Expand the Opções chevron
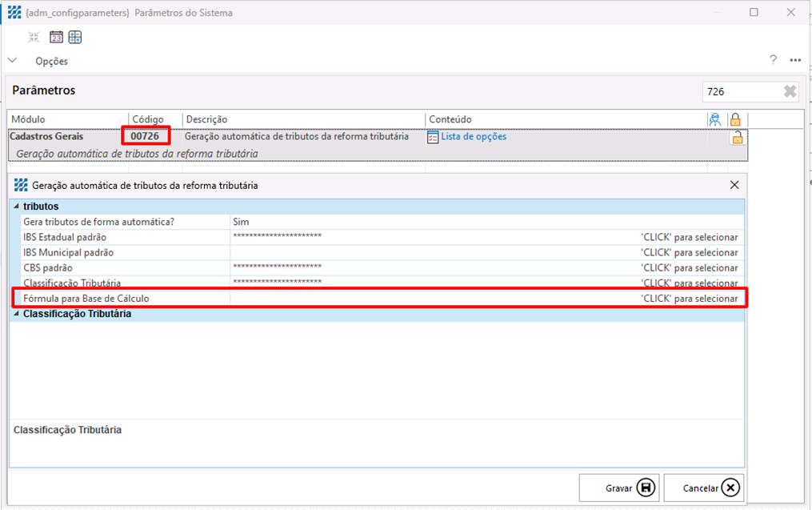The height and width of the screenshot is (510, 812). (x=12, y=61)
